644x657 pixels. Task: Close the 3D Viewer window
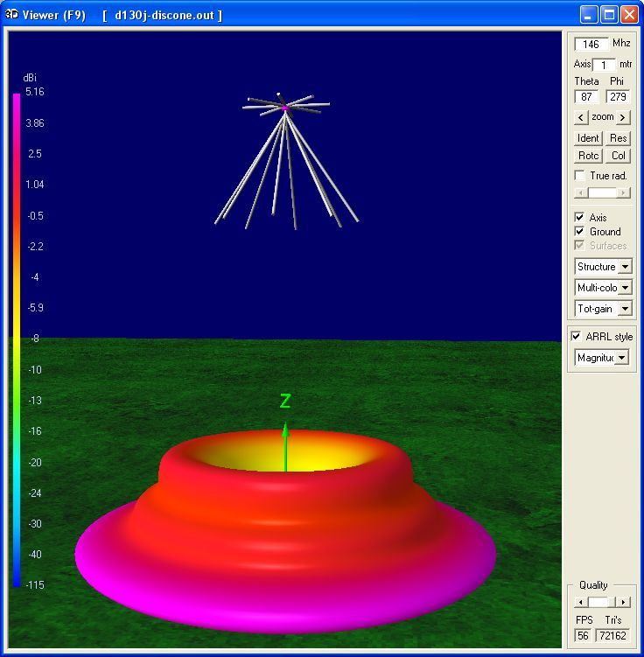coord(629,15)
